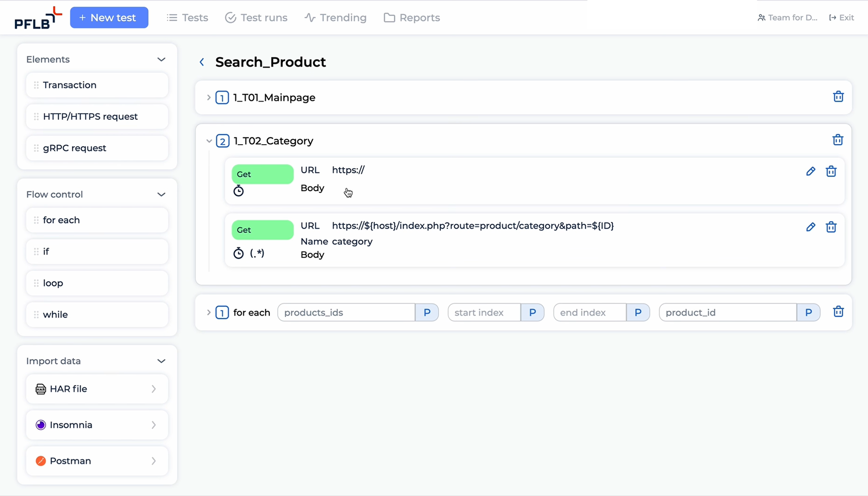This screenshot has height=496, width=868.
Task: Delete the 1_T01_Mainpage transaction
Action: coord(838,97)
